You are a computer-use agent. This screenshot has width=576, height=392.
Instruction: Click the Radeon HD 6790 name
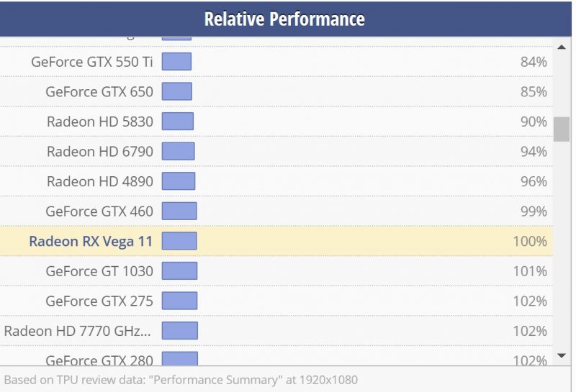100,152
